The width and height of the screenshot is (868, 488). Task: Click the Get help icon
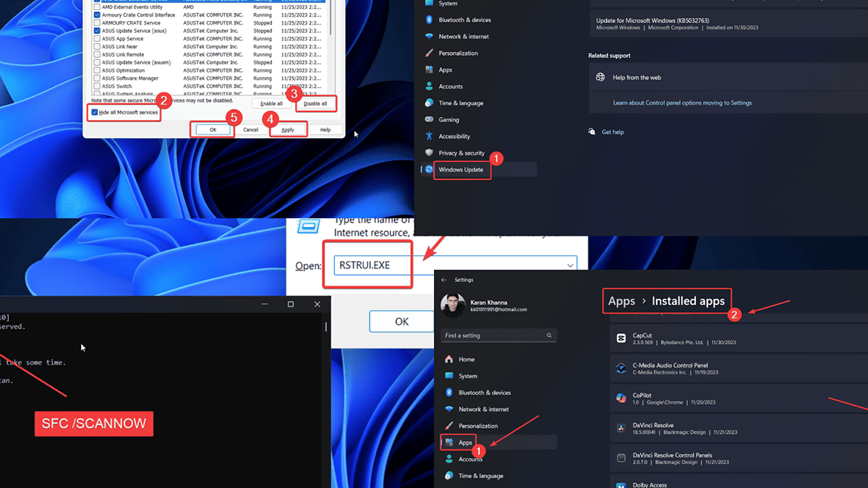click(593, 131)
